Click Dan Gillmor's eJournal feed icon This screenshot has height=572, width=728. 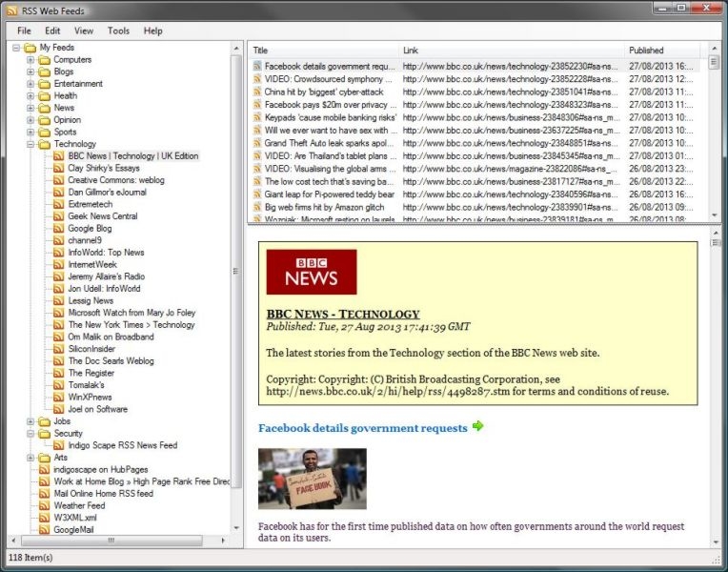[58, 193]
